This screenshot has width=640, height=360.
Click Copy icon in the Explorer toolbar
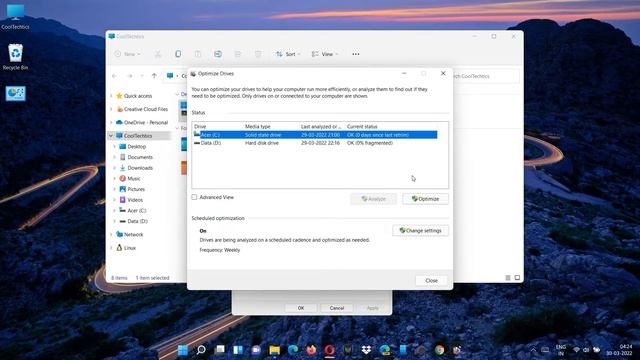tap(178, 54)
